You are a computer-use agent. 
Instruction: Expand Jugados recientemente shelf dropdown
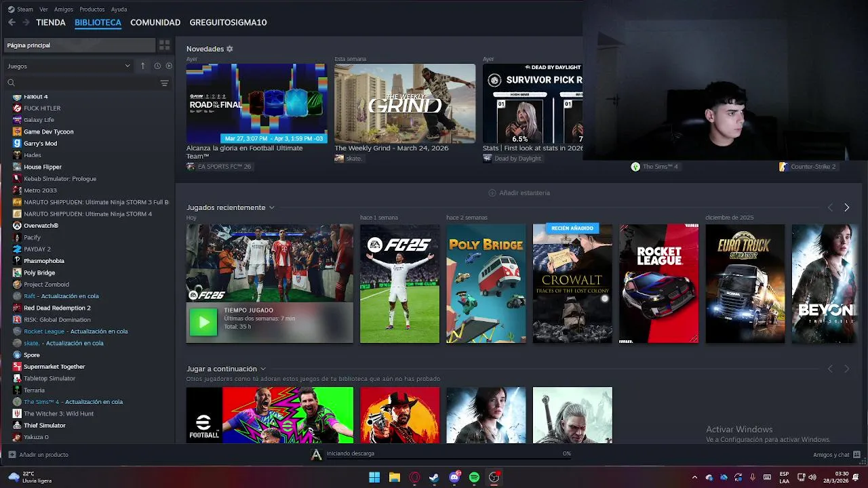click(x=271, y=207)
